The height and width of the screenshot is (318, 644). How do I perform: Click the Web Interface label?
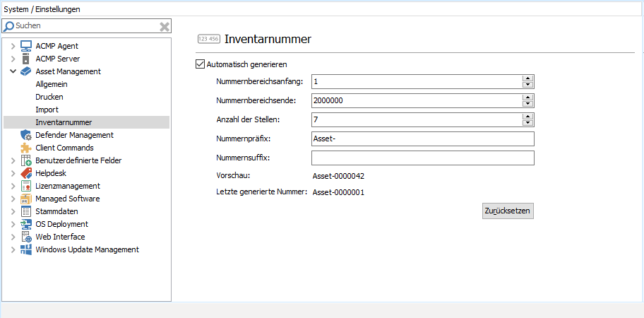click(61, 237)
